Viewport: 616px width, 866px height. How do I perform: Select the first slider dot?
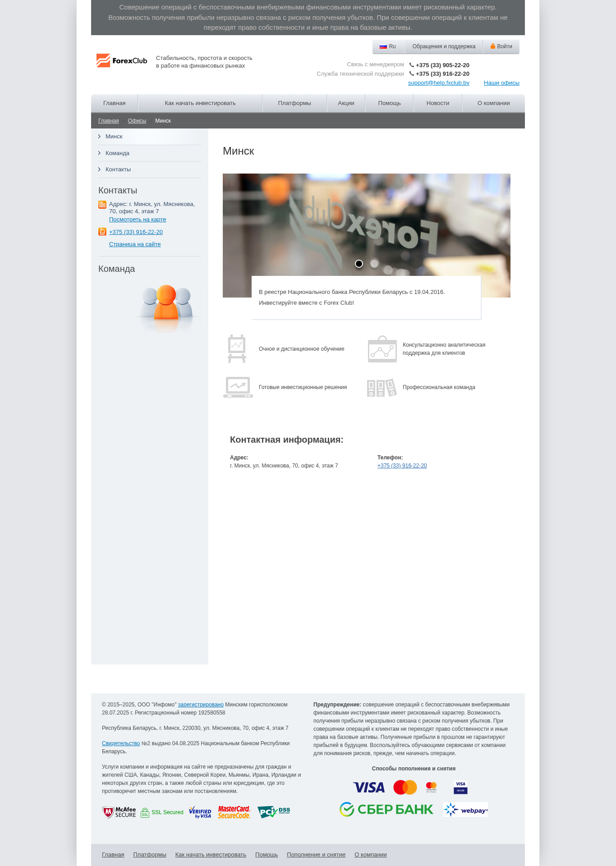(359, 264)
